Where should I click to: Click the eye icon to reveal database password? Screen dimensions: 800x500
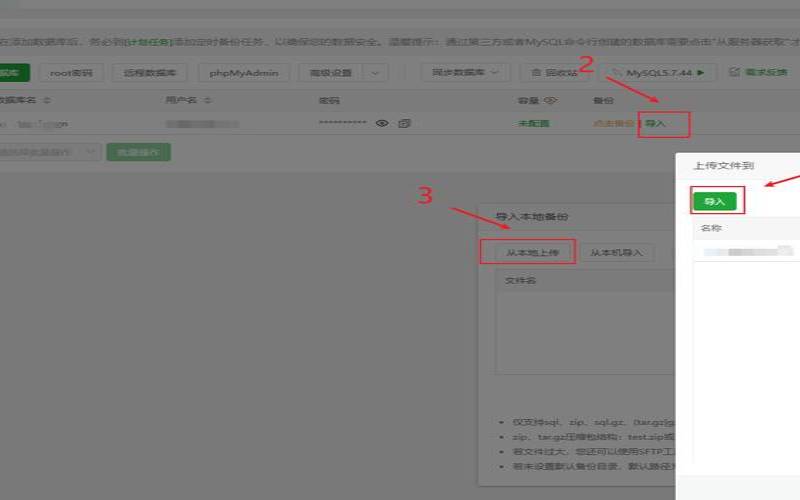point(382,123)
